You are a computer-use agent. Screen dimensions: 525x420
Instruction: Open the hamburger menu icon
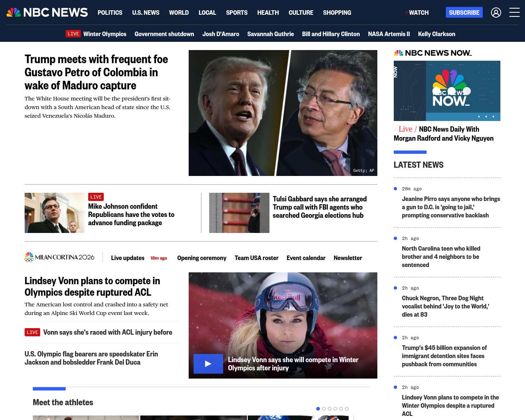tap(514, 13)
